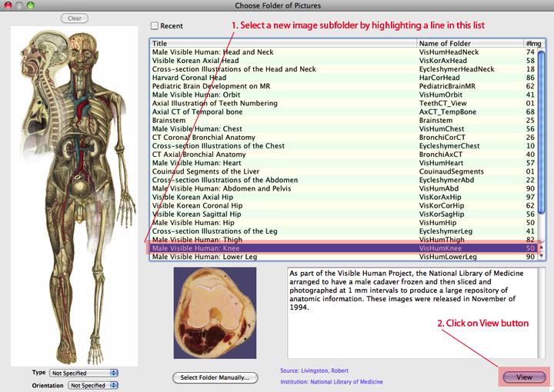
Task: Sort list by Title column header
Action: [283, 44]
